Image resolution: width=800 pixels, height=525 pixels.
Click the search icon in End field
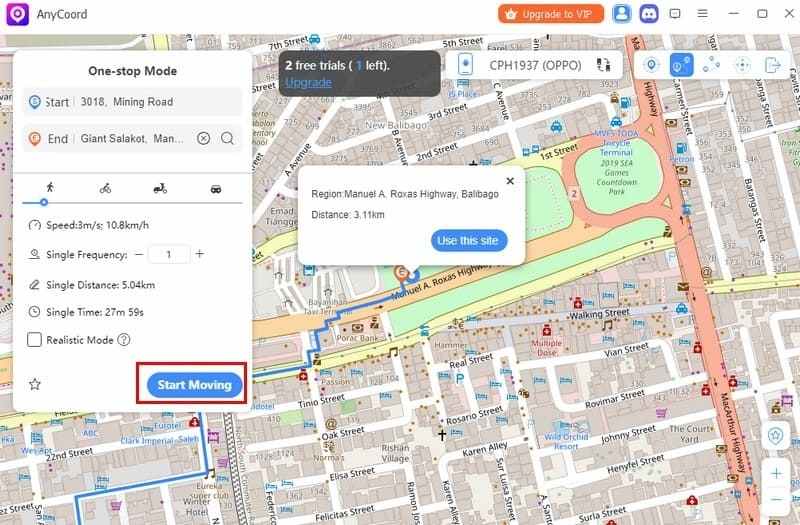(x=228, y=139)
